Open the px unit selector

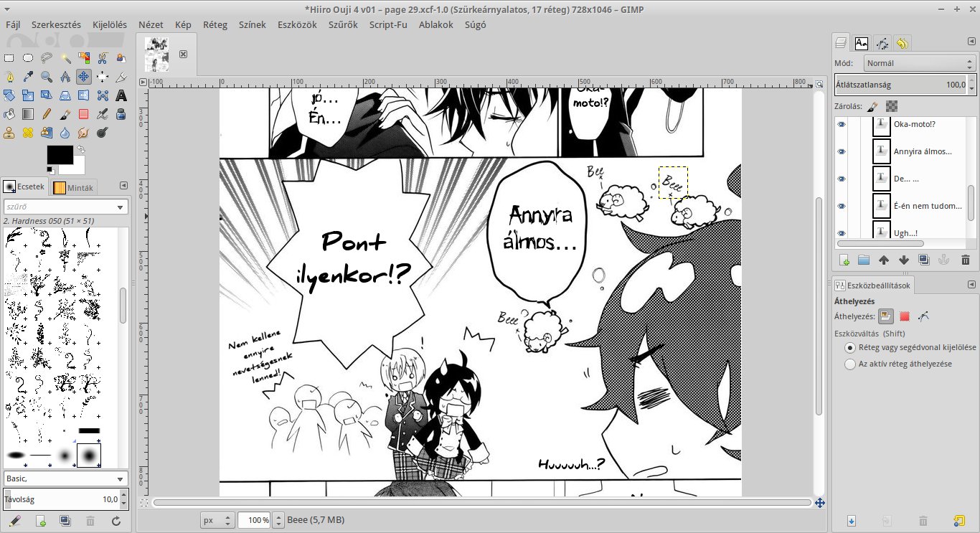tap(217, 520)
